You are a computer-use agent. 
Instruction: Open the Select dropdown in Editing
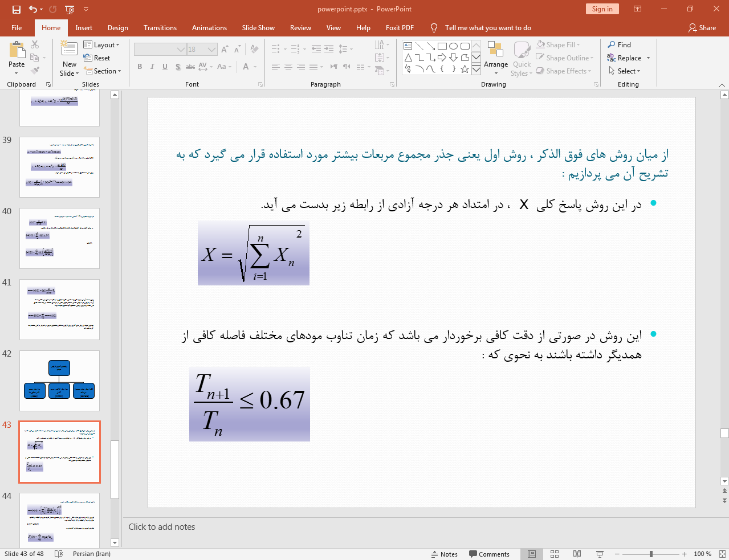pyautogui.click(x=624, y=71)
